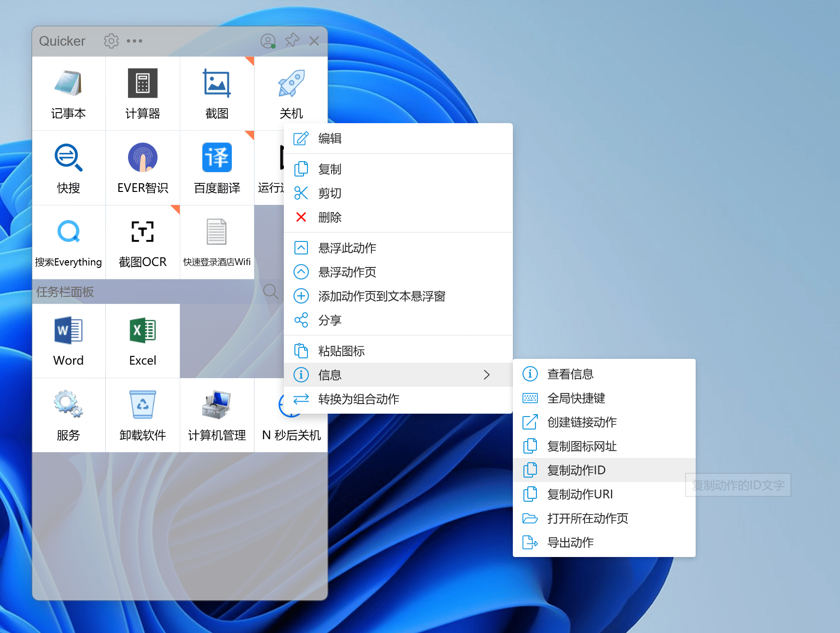Choose 悬浮动作页 menu entry
Image resolution: width=840 pixels, height=633 pixels.
(x=398, y=272)
